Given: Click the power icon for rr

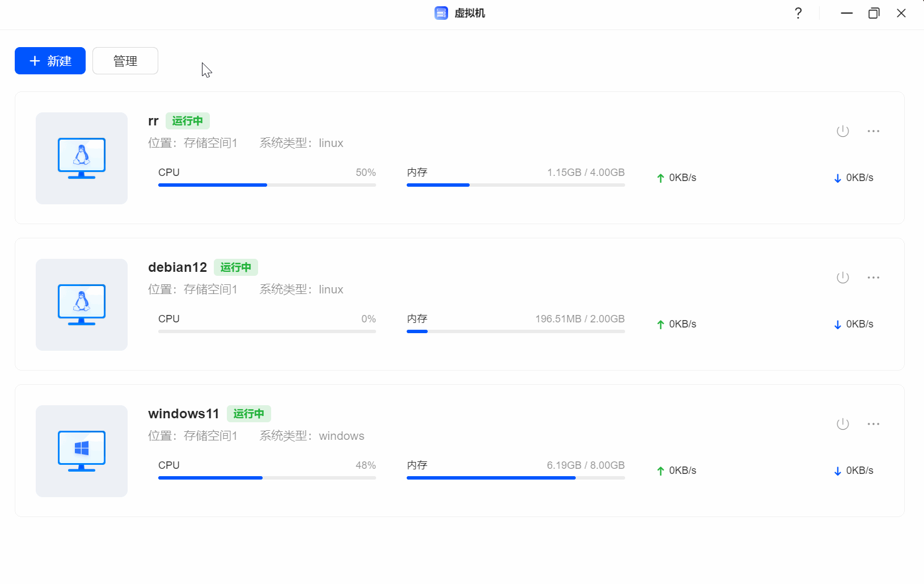Looking at the screenshot, I should tap(843, 131).
